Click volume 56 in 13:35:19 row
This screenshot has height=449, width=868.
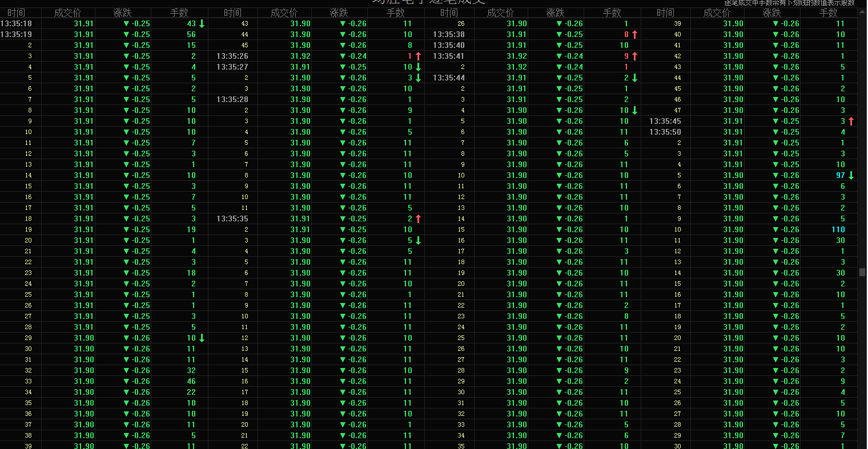click(191, 35)
